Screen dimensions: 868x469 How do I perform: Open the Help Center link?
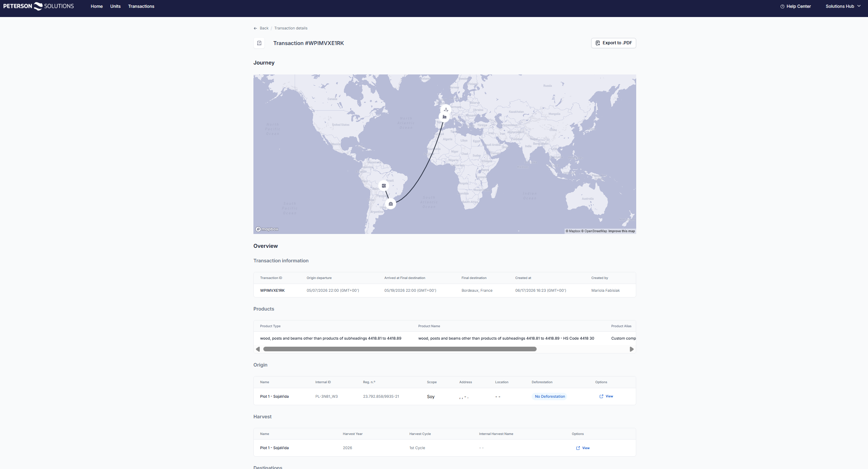point(795,6)
